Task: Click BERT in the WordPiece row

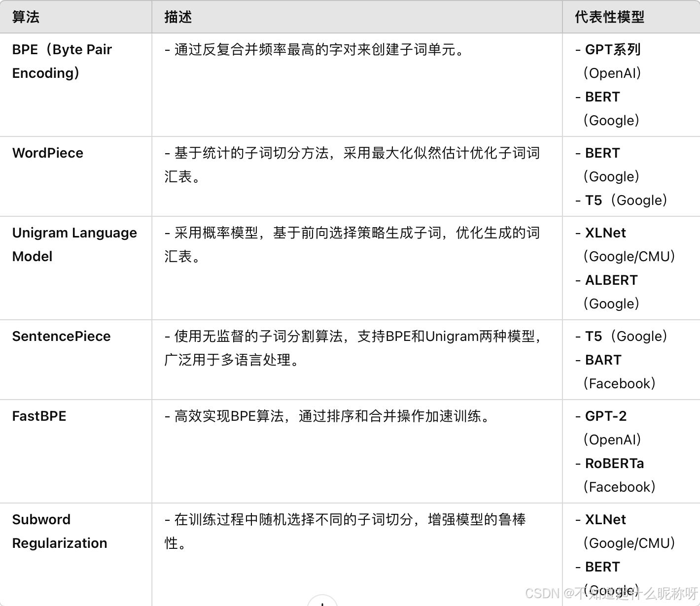Action: (602, 153)
